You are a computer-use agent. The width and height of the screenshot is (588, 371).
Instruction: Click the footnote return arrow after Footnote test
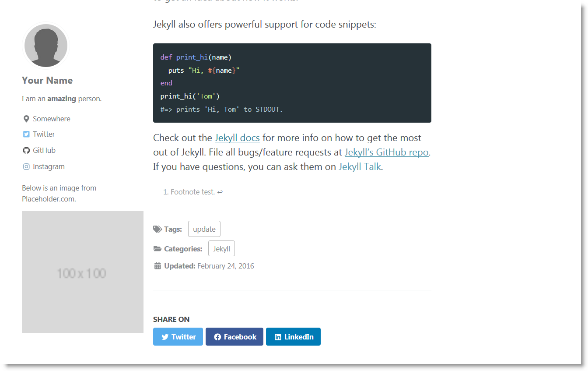click(219, 191)
